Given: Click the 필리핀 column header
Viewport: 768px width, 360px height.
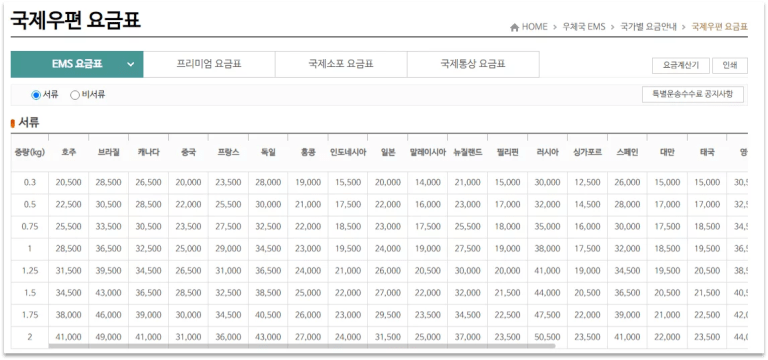Looking at the screenshot, I should pyautogui.click(x=507, y=152).
